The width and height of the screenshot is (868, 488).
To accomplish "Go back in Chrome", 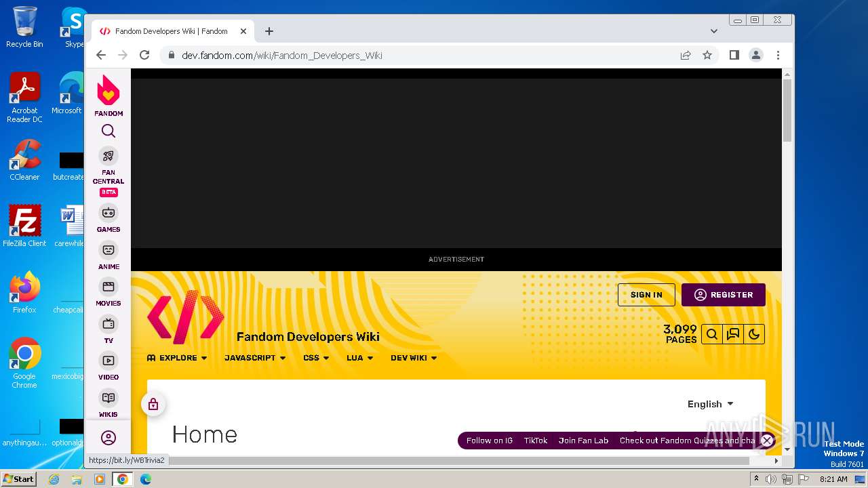I will click(101, 56).
